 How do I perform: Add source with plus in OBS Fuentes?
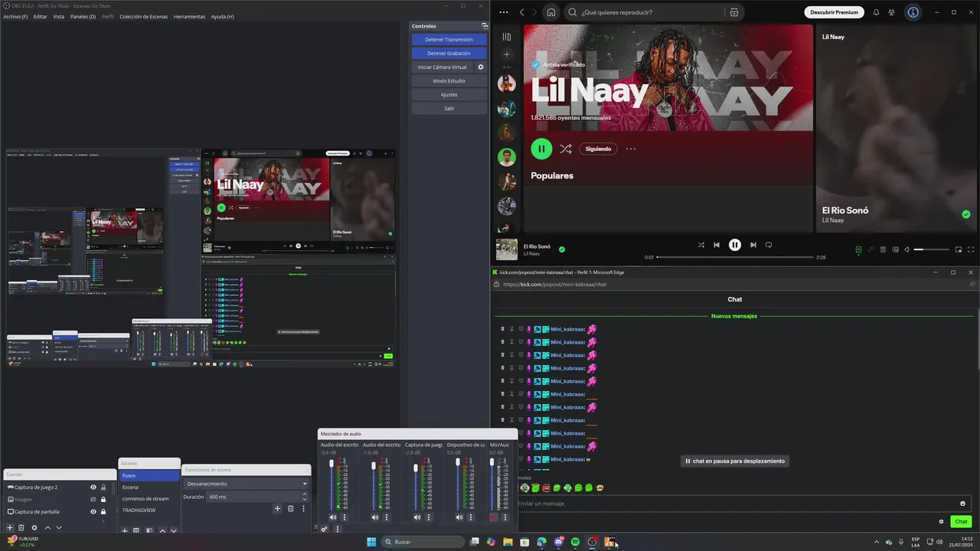[10, 528]
